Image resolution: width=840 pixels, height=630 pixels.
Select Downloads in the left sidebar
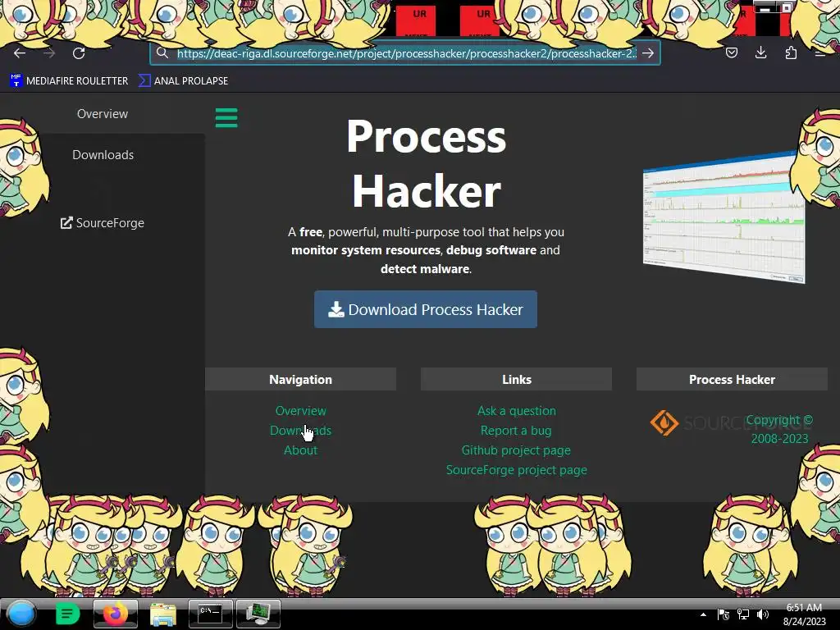(103, 155)
